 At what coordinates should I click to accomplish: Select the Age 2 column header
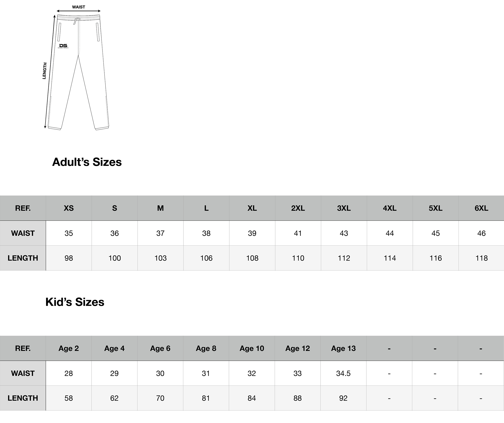(69, 348)
